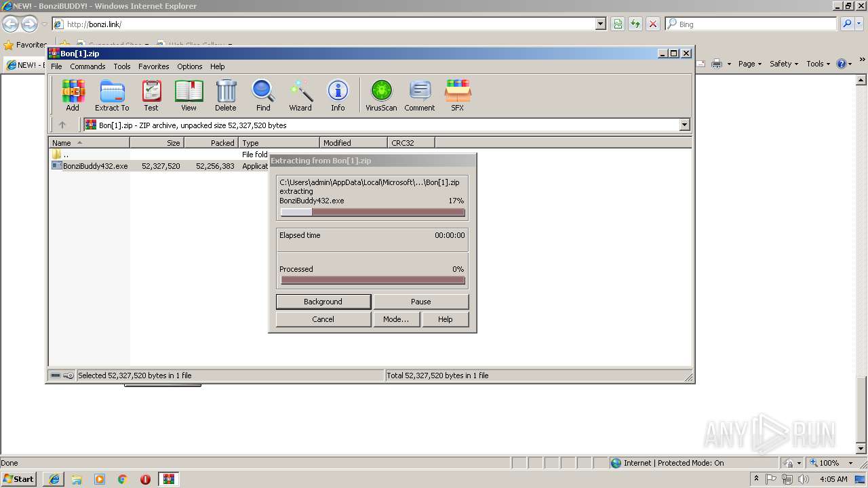Image resolution: width=868 pixels, height=488 pixels.
Task: Open WinRAR Favorites menu
Action: point(154,66)
